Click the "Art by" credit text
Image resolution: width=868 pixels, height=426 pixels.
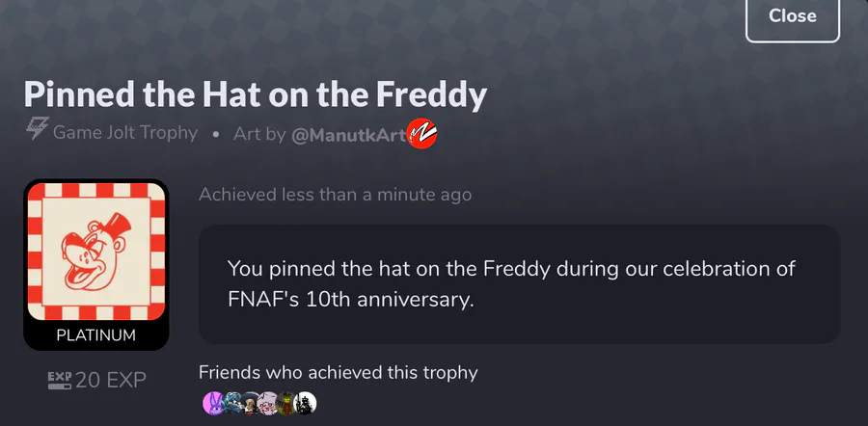click(259, 134)
